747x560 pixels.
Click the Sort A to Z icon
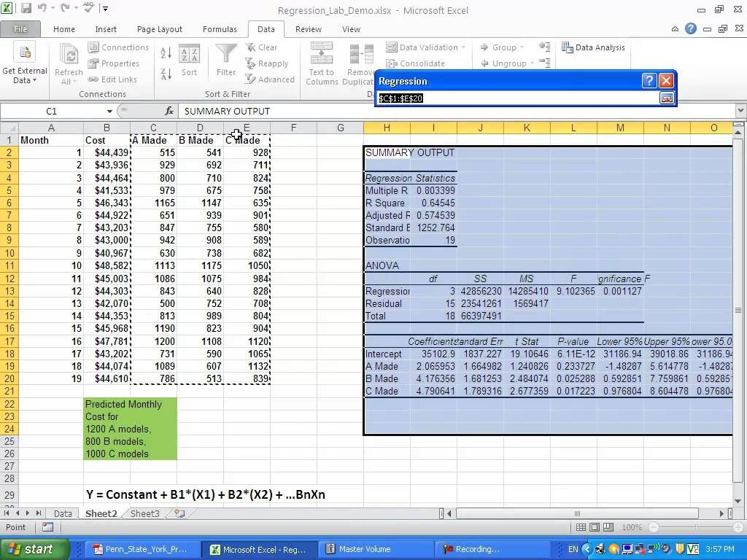point(166,53)
